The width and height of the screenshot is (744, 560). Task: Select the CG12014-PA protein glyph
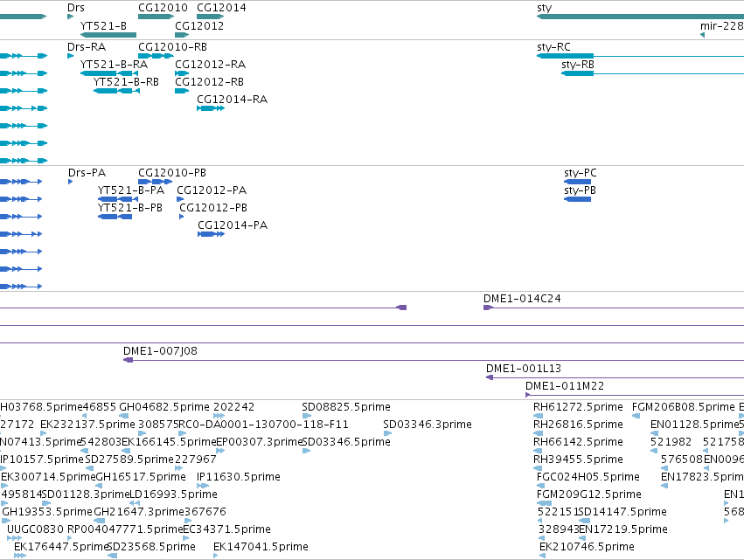212,234
